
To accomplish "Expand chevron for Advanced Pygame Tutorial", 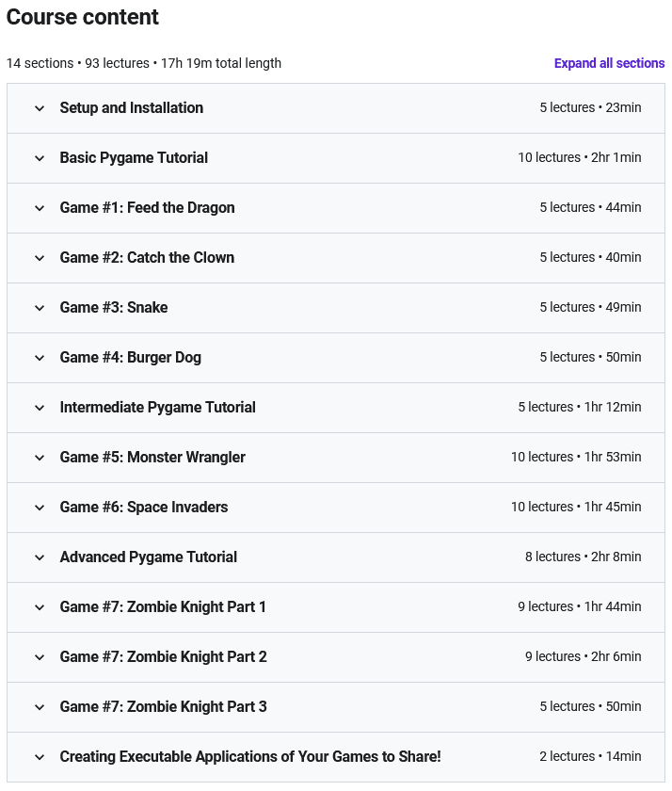I will (x=40, y=557).
